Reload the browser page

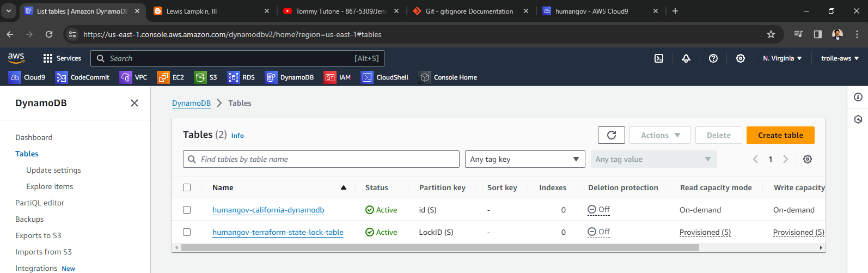[x=49, y=34]
